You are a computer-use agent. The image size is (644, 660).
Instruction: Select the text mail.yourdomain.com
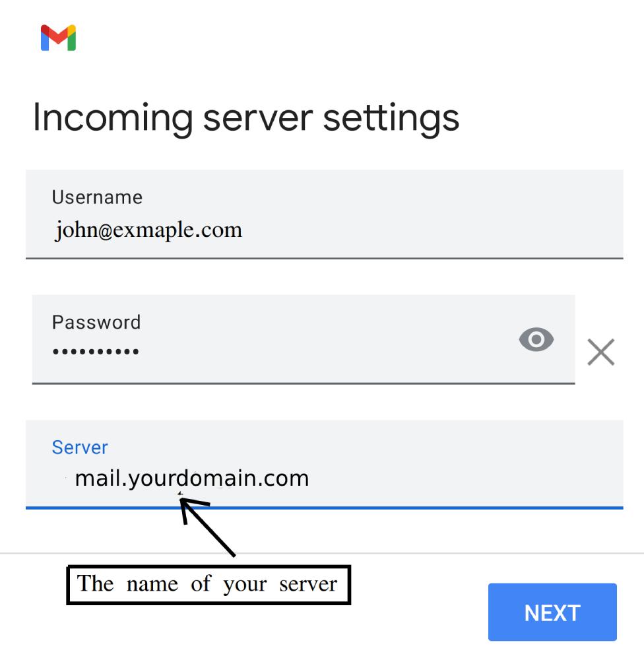191,477
